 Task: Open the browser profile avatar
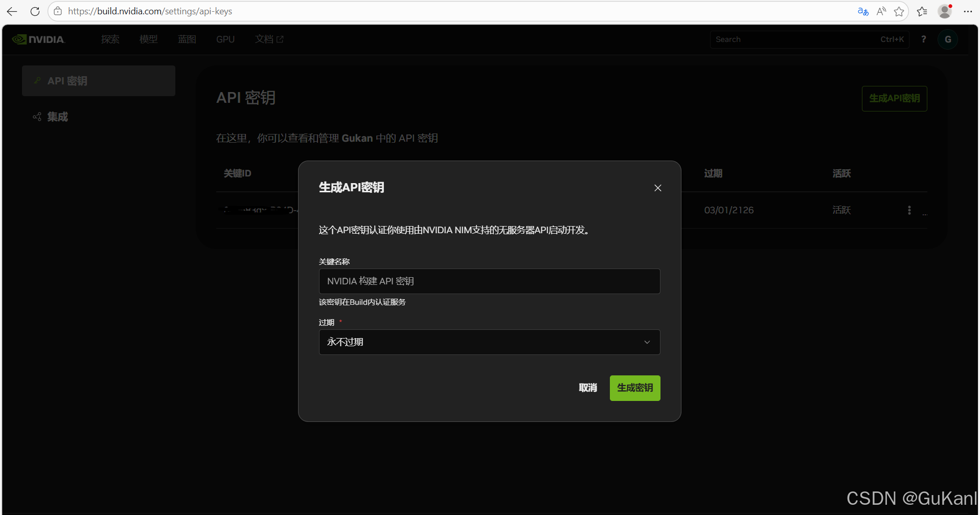point(945,11)
